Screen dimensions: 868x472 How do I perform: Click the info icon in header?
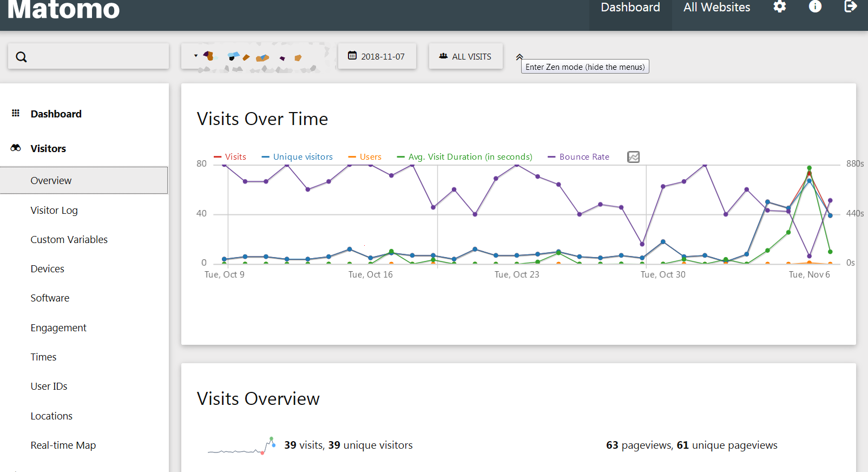click(815, 7)
